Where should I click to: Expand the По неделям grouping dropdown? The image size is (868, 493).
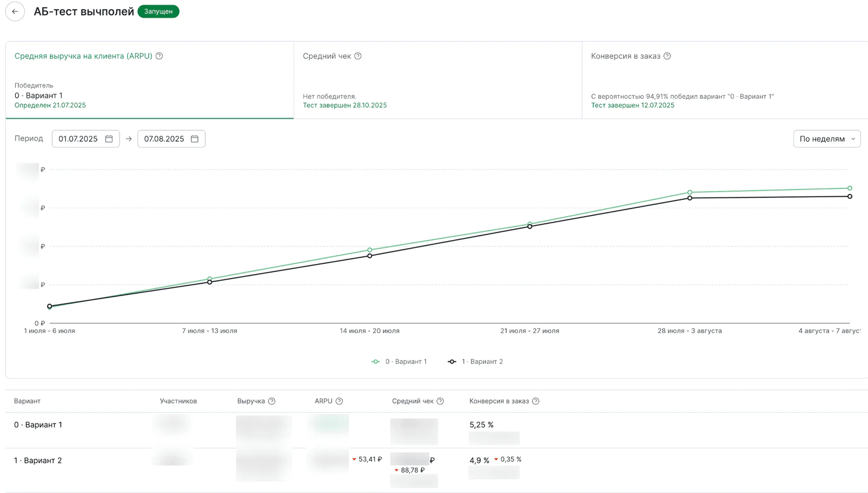tap(826, 139)
